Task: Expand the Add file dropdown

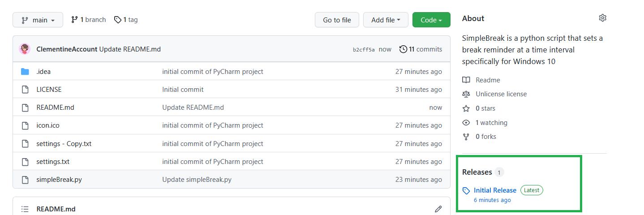Action: point(386,20)
